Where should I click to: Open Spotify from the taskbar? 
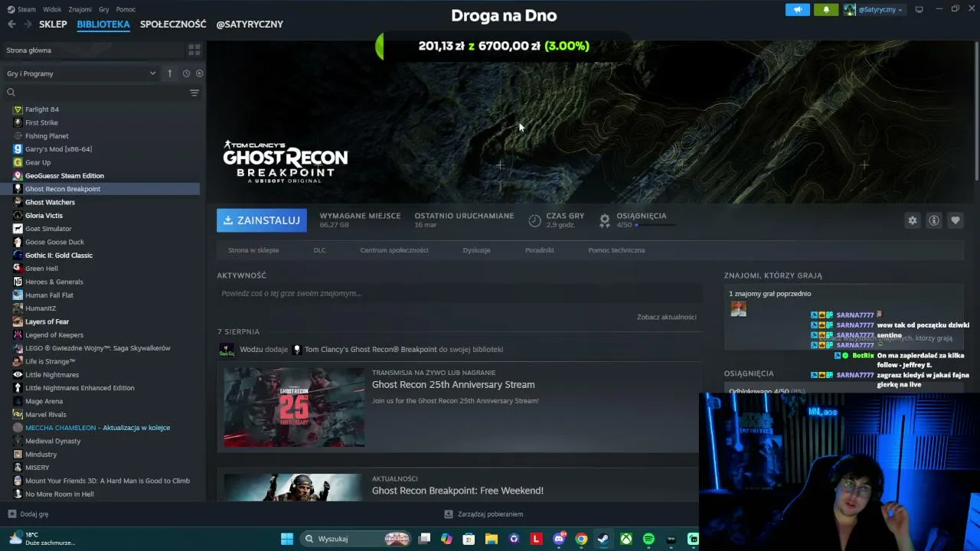[x=648, y=539]
